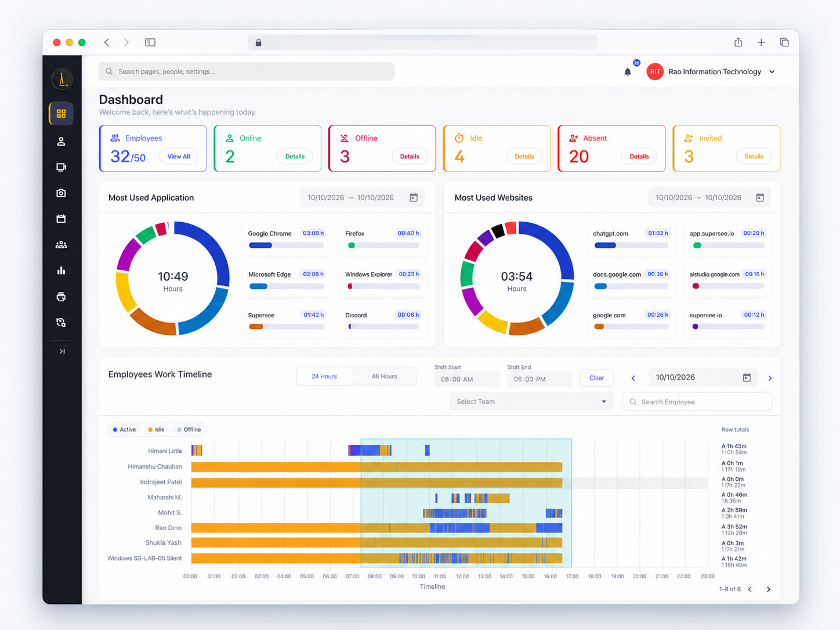Click the browser share icon
The height and width of the screenshot is (630, 840).
(738, 42)
